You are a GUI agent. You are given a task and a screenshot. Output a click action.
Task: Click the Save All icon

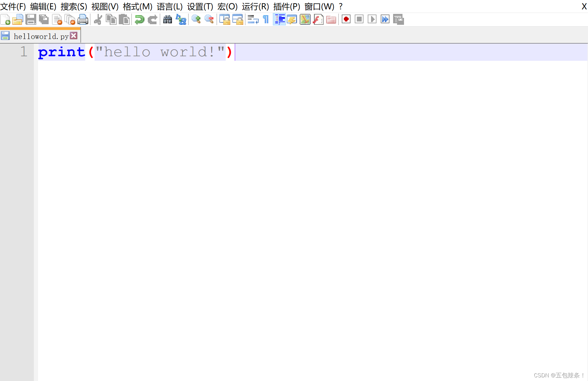click(44, 20)
